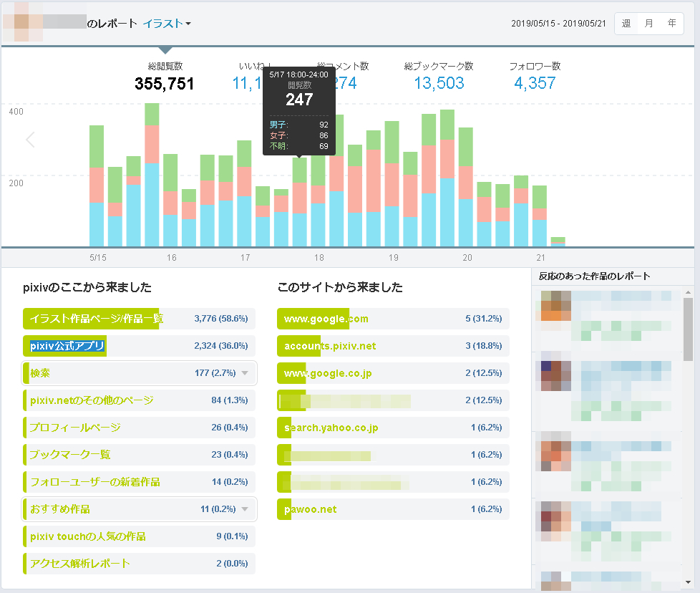This screenshot has height=593, width=700.
Task: Click the down arrow of artwork list scrollbar
Action: [x=688, y=584]
